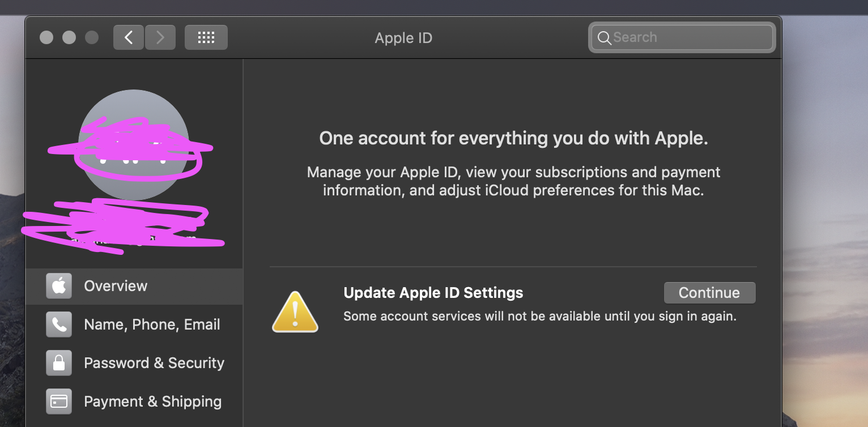
Task: Click the Apple logo icon beside Overview
Action: tap(59, 286)
